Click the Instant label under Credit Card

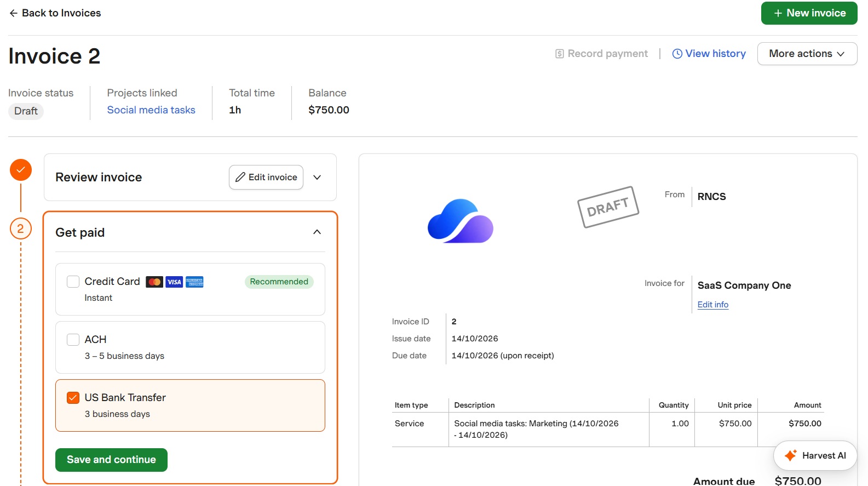pyautogui.click(x=99, y=298)
